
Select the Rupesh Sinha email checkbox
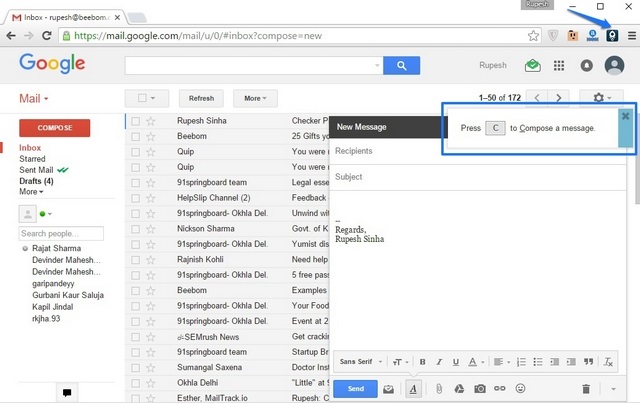(136, 121)
